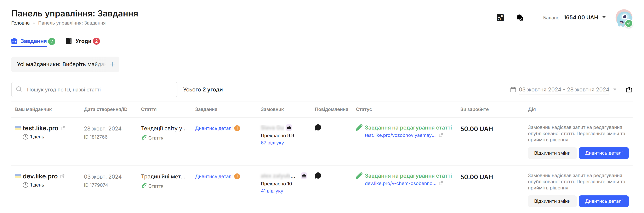Viewport: 644px width, 213px height.
Task: Open dev.like.pro site via external link icon
Action: (x=62, y=176)
